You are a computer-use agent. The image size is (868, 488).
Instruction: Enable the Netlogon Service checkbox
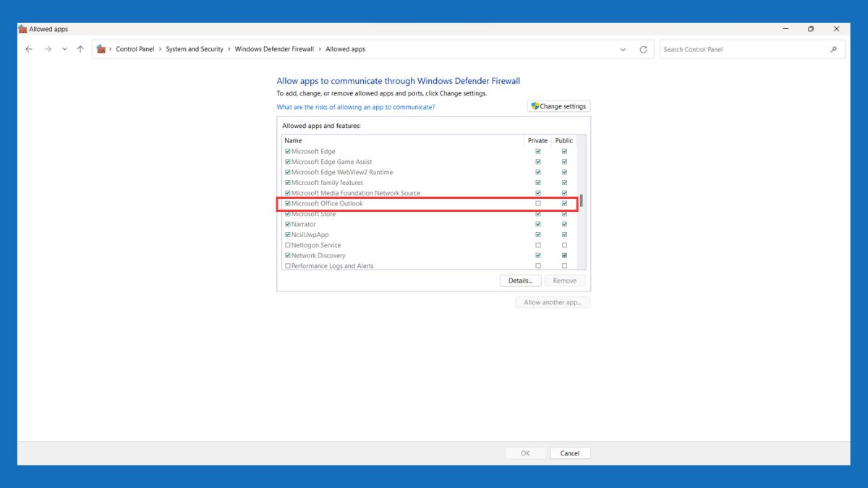[x=287, y=244]
